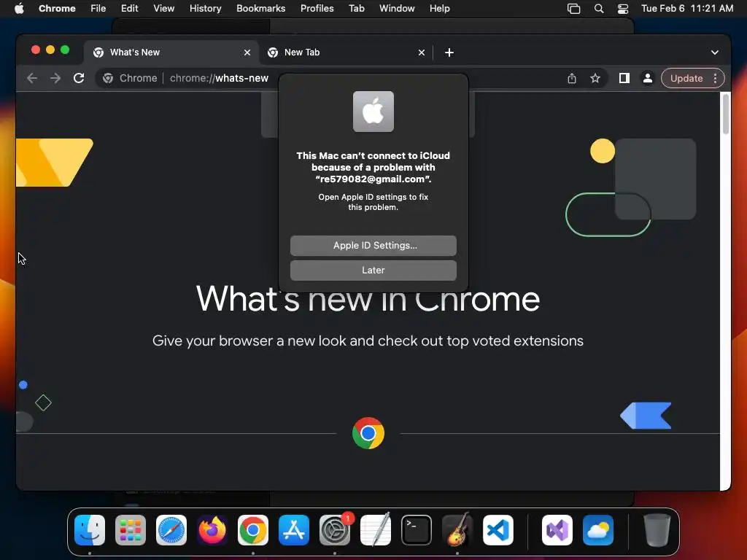This screenshot has width=747, height=560.
Task: Open Visual Studio Code from the Dock
Action: pyautogui.click(x=498, y=530)
